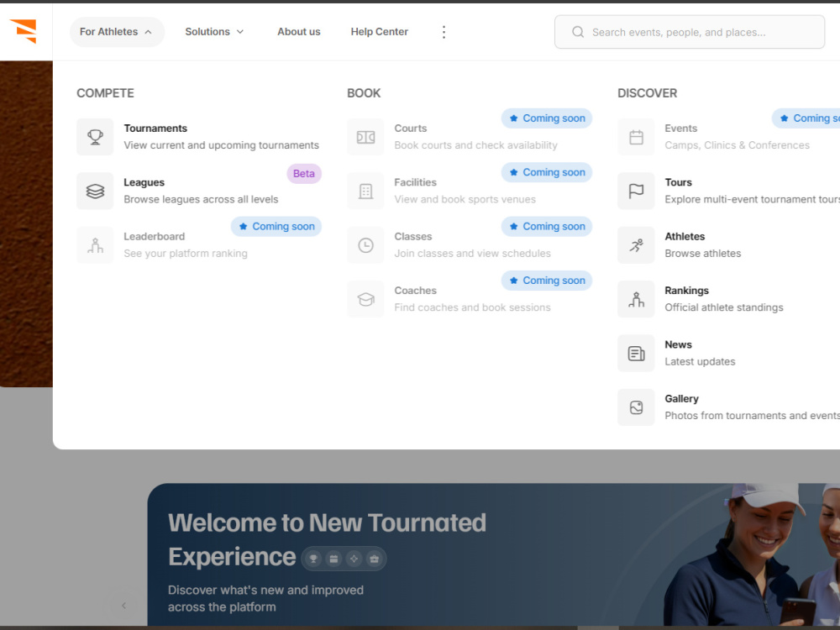This screenshot has width=840, height=630.
Task: Focus the search events input field
Action: [690, 32]
